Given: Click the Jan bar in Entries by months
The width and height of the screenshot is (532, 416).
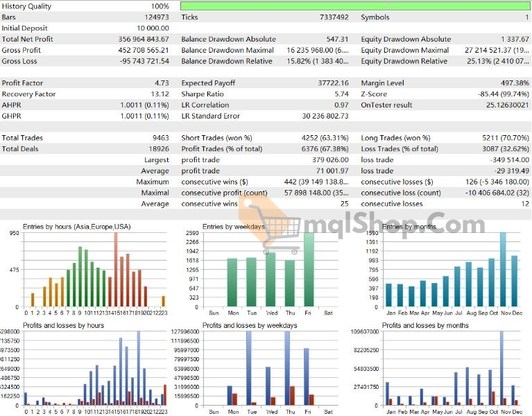Looking at the screenshot, I should tap(389, 295).
